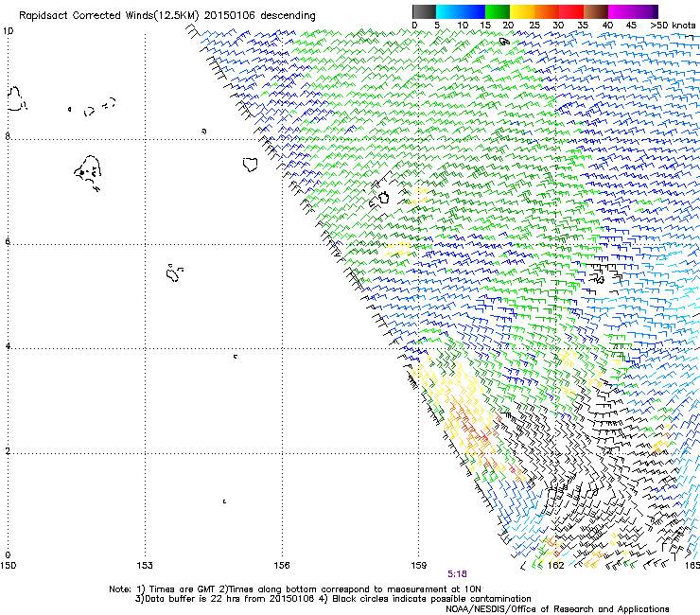Click the purple overpass time '5:18'
The height and width of the screenshot is (615, 700).
pos(457,574)
